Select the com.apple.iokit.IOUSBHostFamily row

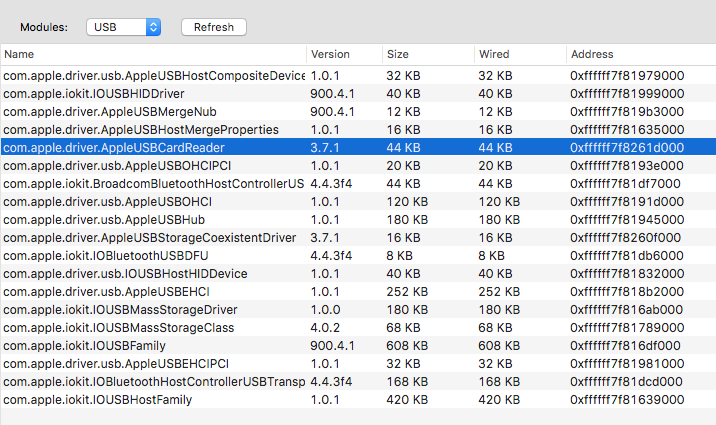[x=358, y=400]
